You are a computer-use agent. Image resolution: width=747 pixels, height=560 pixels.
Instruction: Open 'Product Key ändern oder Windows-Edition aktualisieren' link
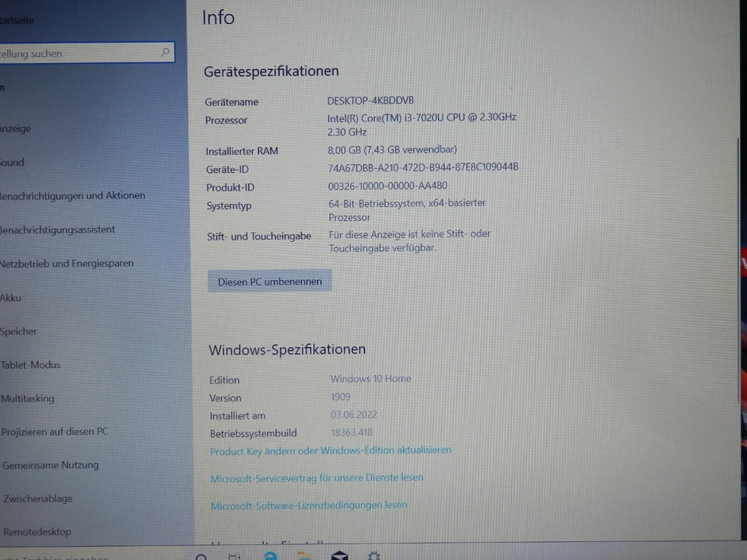[331, 450]
